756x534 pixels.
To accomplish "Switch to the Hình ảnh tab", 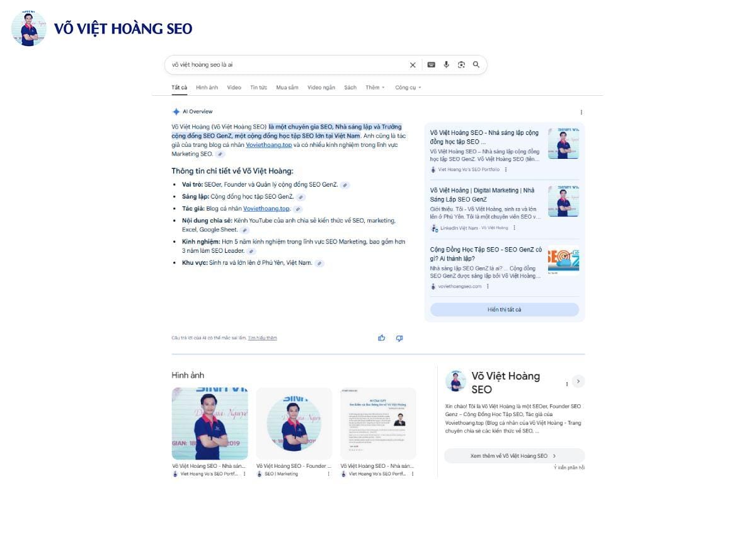I will 207,88.
